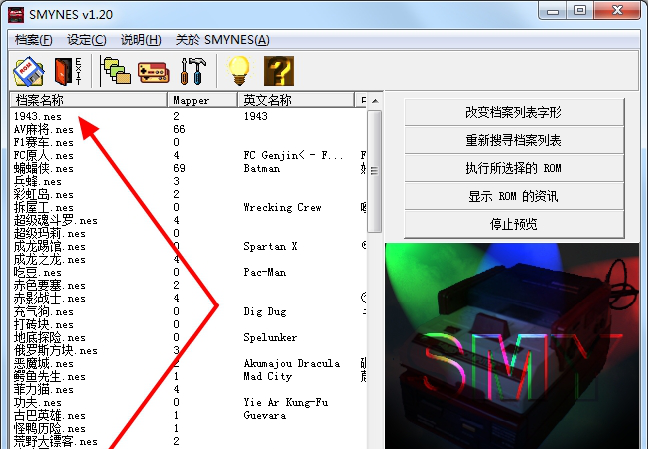This screenshot has width=648, height=466.
Task: Click the English name Dig Dug
Action: (x=265, y=311)
